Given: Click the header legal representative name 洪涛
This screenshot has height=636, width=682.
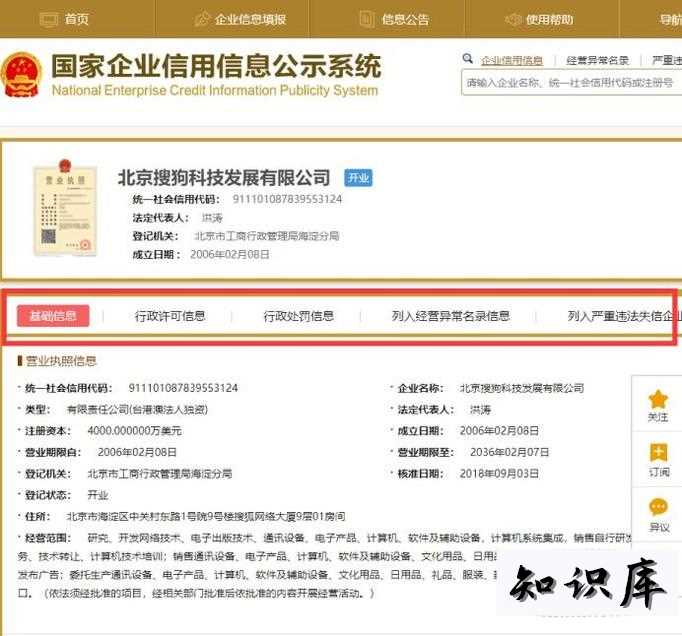Looking at the screenshot, I should [x=212, y=218].
